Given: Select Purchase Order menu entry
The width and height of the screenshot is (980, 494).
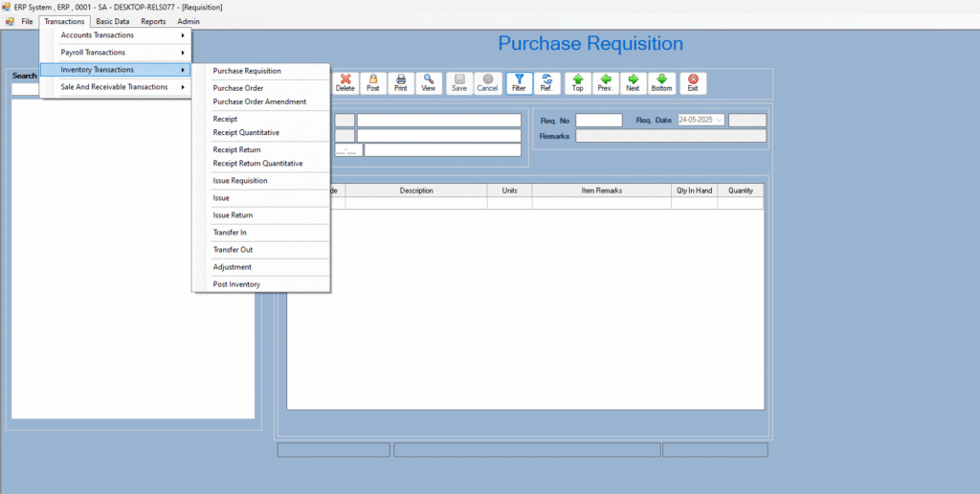Looking at the screenshot, I should [x=238, y=88].
